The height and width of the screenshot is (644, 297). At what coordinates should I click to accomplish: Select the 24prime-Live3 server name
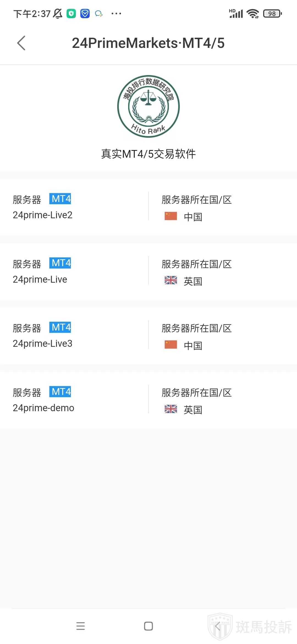(x=43, y=343)
